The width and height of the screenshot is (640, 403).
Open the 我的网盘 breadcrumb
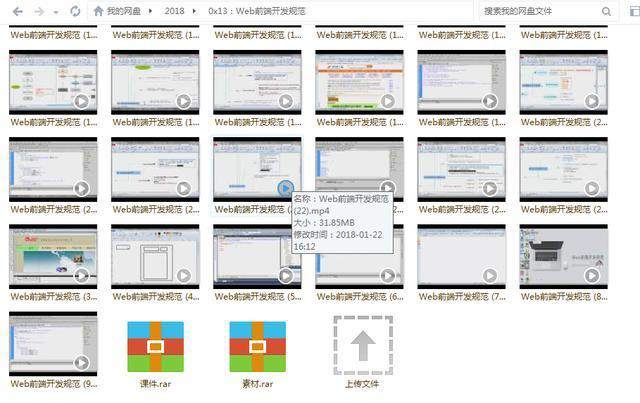point(124,11)
